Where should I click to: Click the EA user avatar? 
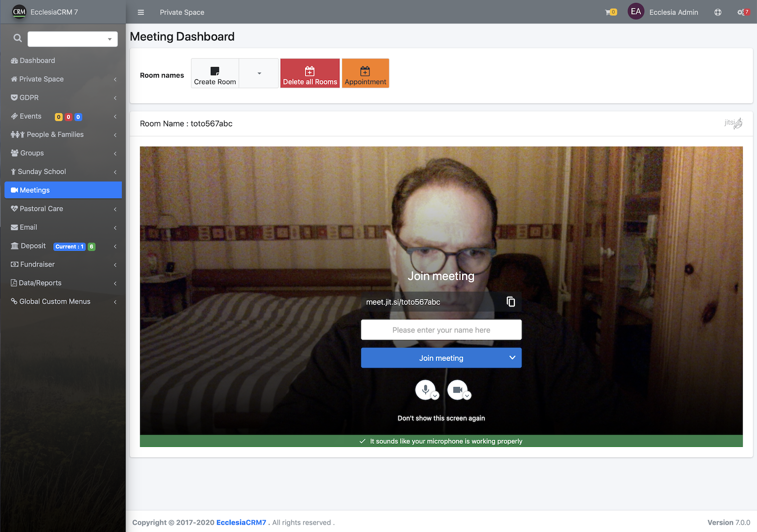tap(636, 12)
